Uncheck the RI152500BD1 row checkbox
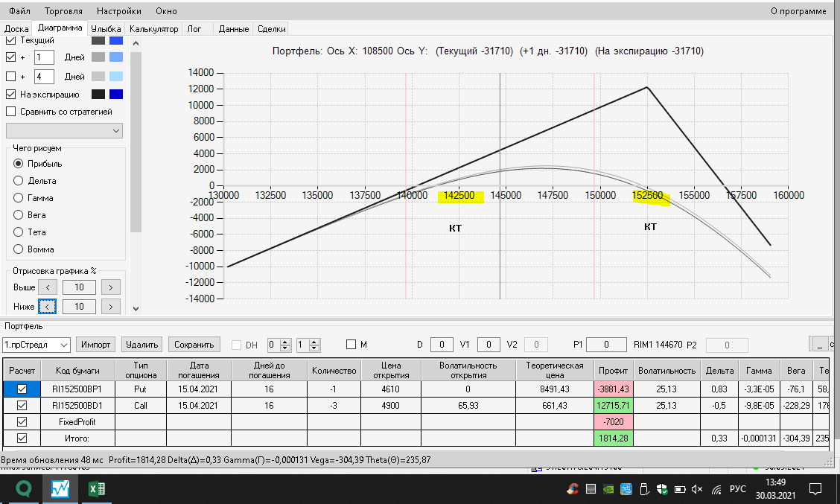Viewport: 840px width, 504px height. (x=22, y=406)
